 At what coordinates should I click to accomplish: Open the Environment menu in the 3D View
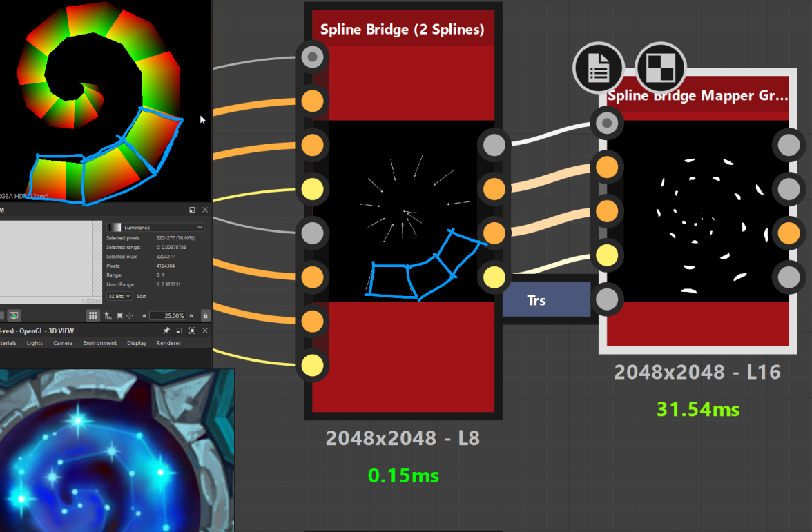coord(99,343)
